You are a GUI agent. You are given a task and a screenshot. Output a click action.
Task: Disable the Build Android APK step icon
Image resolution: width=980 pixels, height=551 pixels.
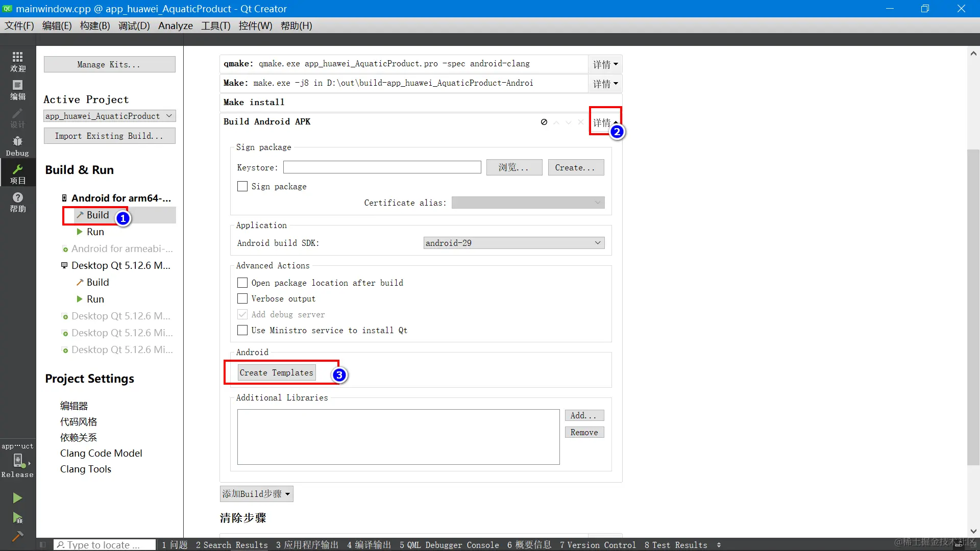pyautogui.click(x=544, y=122)
